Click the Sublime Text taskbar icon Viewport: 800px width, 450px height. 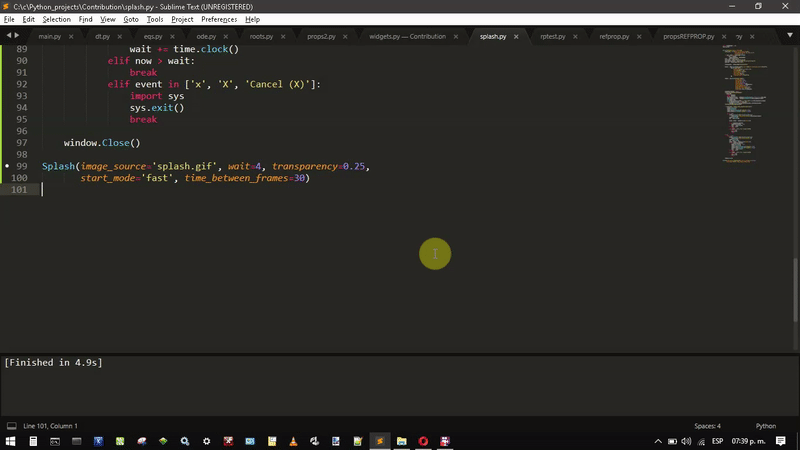[x=380, y=441]
